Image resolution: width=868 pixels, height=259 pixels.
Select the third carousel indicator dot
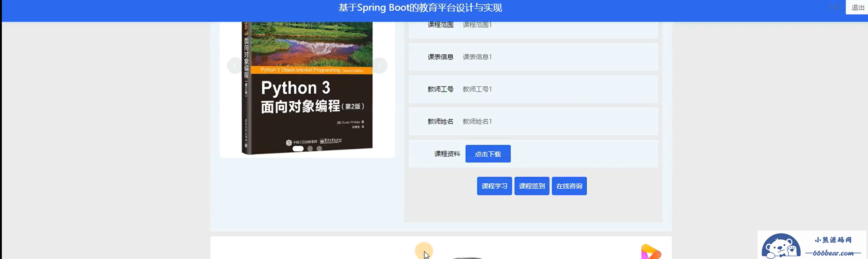pyautogui.click(x=319, y=149)
